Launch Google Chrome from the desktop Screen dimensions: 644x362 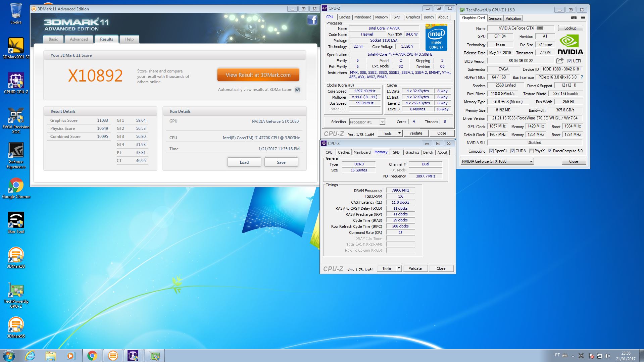click(x=16, y=188)
